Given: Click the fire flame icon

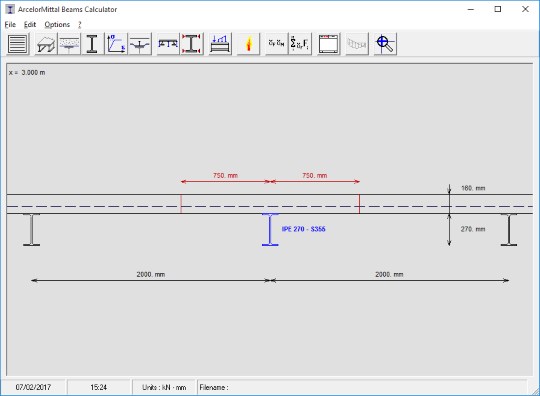Looking at the screenshot, I should [248, 44].
